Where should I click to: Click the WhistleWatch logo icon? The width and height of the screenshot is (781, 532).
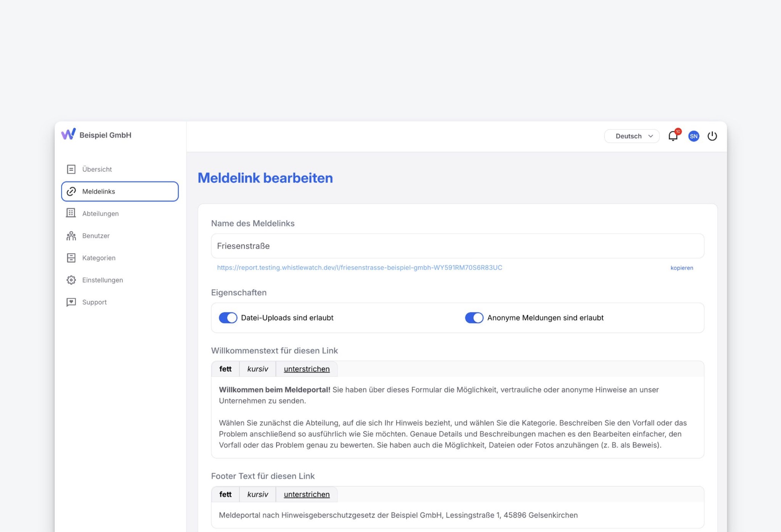pos(68,134)
